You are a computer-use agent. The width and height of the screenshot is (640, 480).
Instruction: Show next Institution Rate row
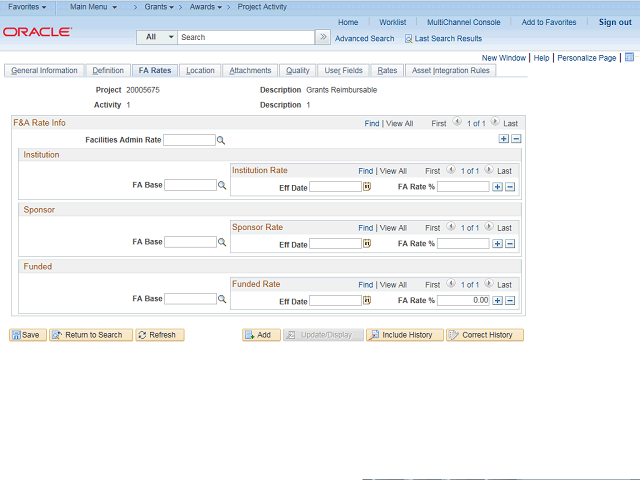pos(489,169)
